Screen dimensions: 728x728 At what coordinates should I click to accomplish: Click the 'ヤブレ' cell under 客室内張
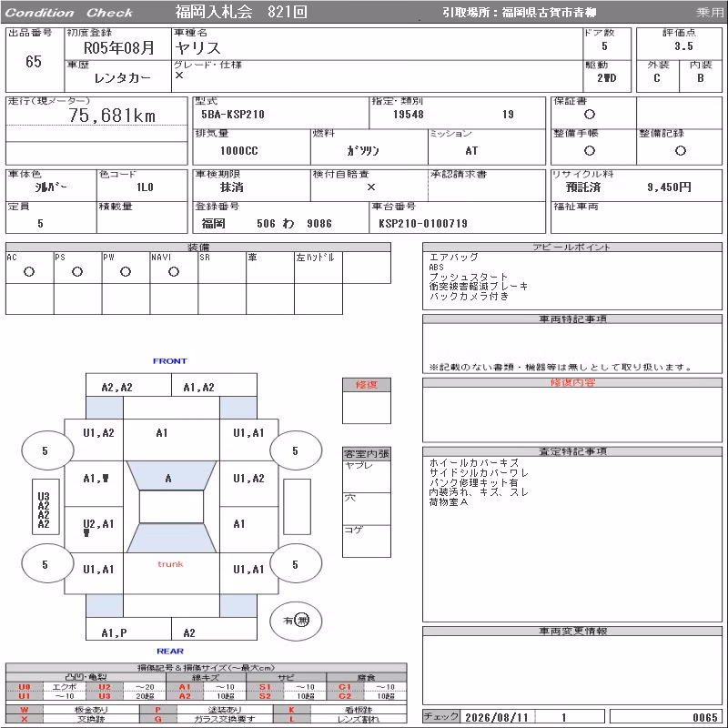(367, 477)
